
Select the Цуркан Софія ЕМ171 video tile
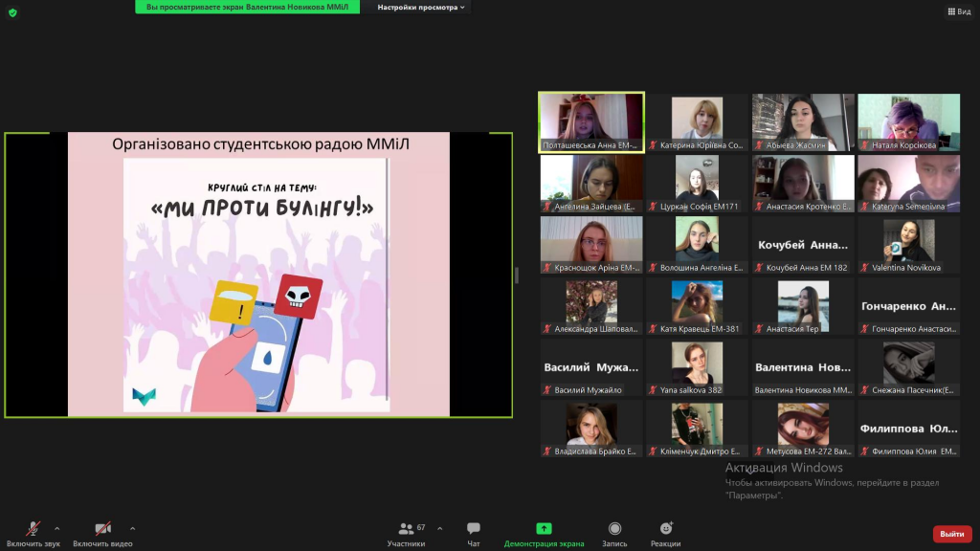coord(697,184)
